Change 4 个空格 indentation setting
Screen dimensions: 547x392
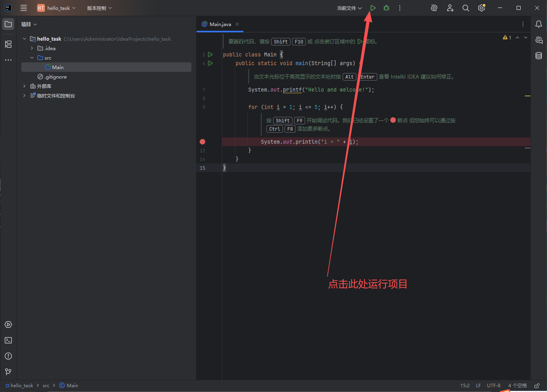(x=517, y=386)
